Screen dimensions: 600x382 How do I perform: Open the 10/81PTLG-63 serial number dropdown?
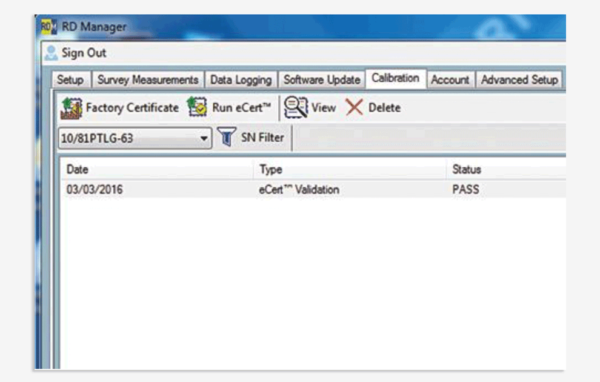(135, 138)
